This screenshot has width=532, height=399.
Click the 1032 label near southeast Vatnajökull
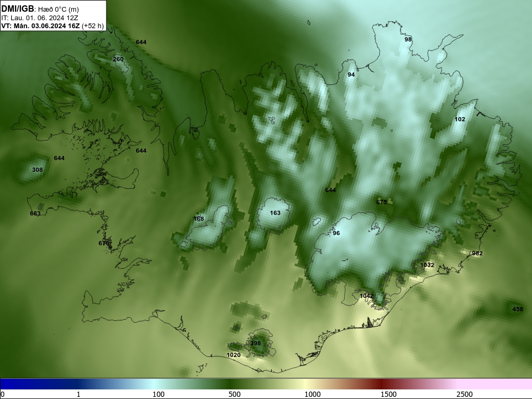point(427,265)
